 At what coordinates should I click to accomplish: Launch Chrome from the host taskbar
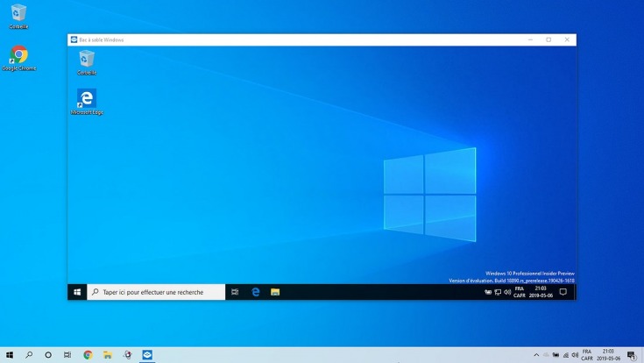click(x=88, y=355)
